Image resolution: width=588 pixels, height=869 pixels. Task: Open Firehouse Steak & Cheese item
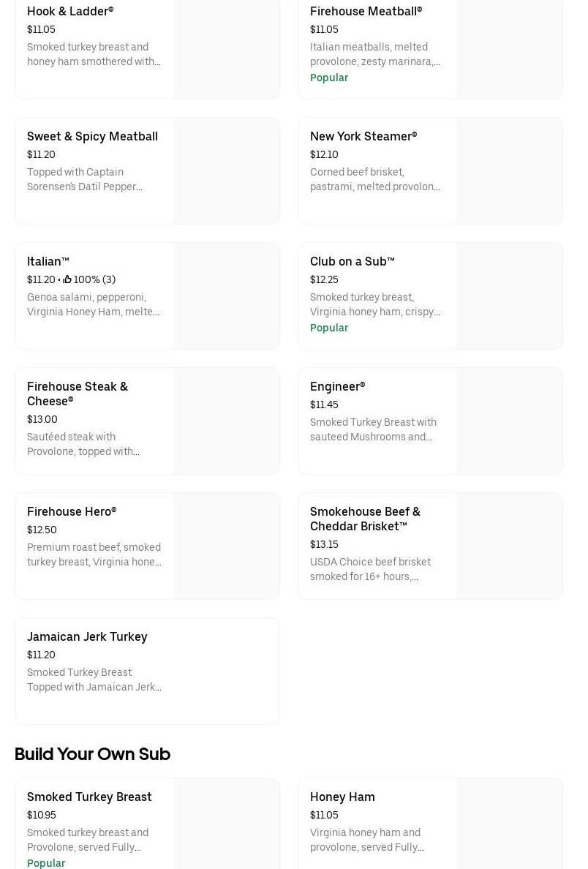pos(78,394)
